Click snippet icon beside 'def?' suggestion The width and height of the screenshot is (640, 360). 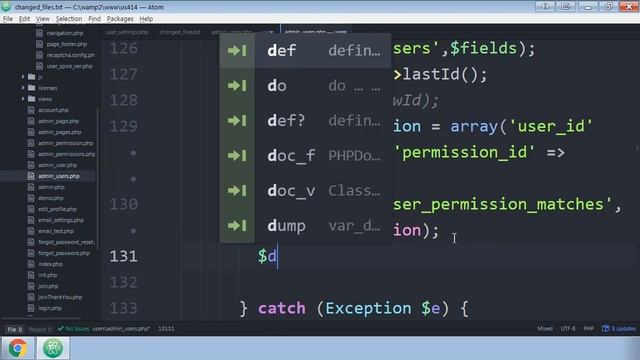point(237,121)
